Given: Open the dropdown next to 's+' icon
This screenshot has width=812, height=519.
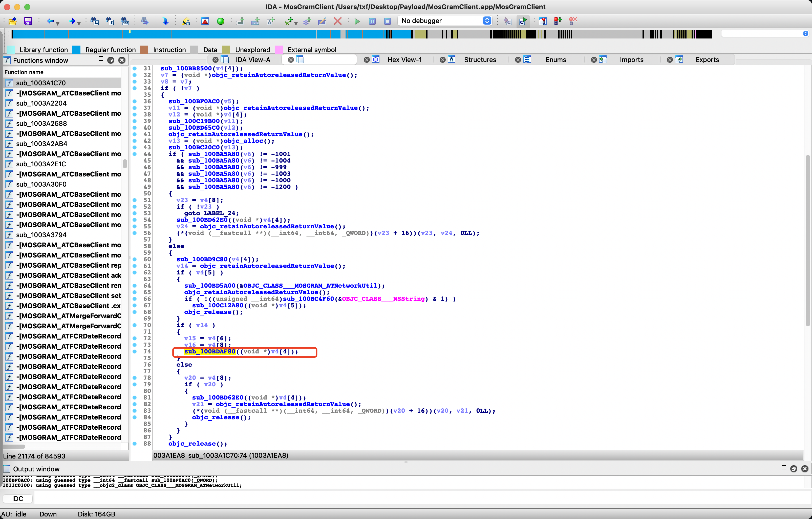Looking at the screenshot, I should pos(296,23).
